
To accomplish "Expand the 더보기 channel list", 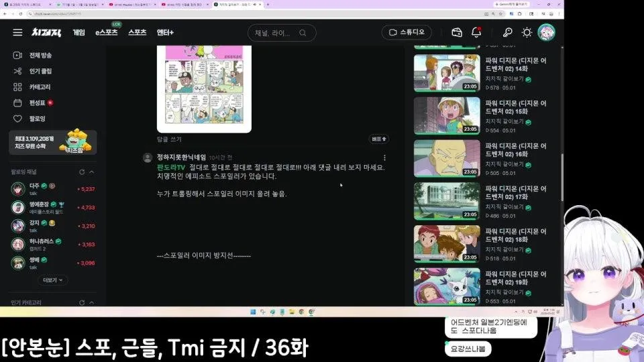I will click(52, 280).
